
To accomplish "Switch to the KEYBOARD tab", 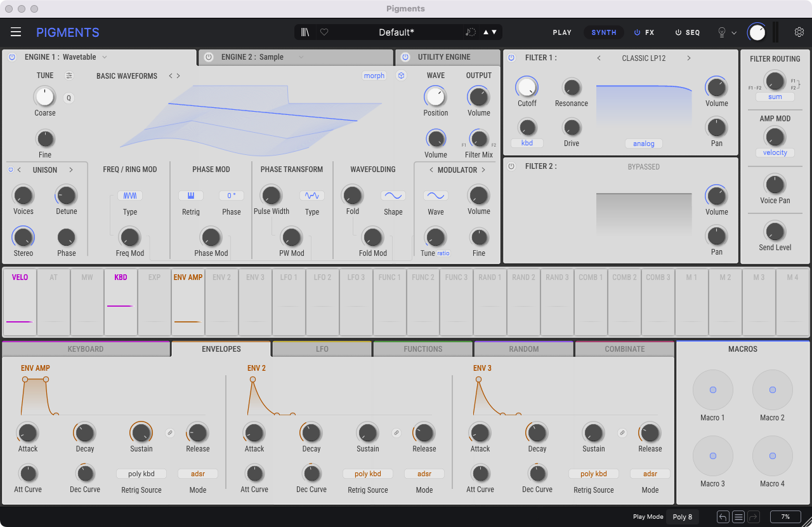I will (86, 349).
